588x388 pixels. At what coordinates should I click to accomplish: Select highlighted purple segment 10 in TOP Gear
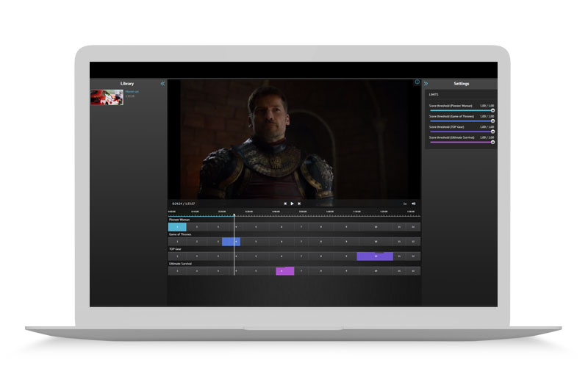tap(375, 256)
